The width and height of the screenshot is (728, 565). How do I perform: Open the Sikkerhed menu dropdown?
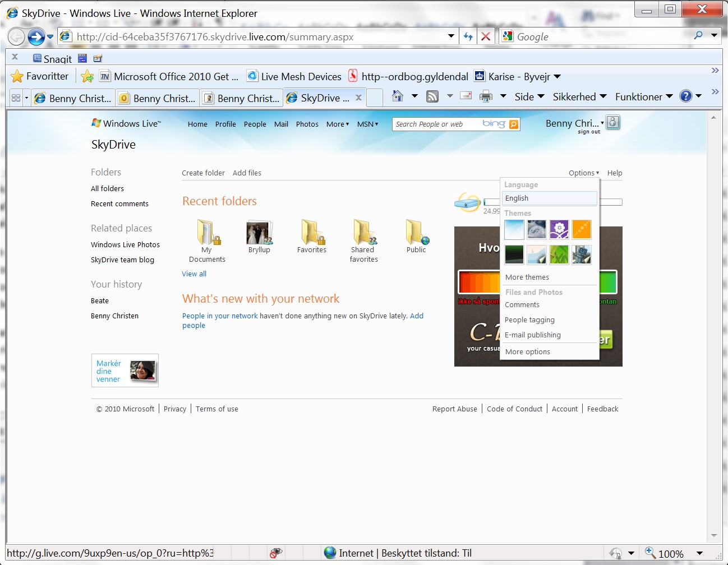[579, 96]
